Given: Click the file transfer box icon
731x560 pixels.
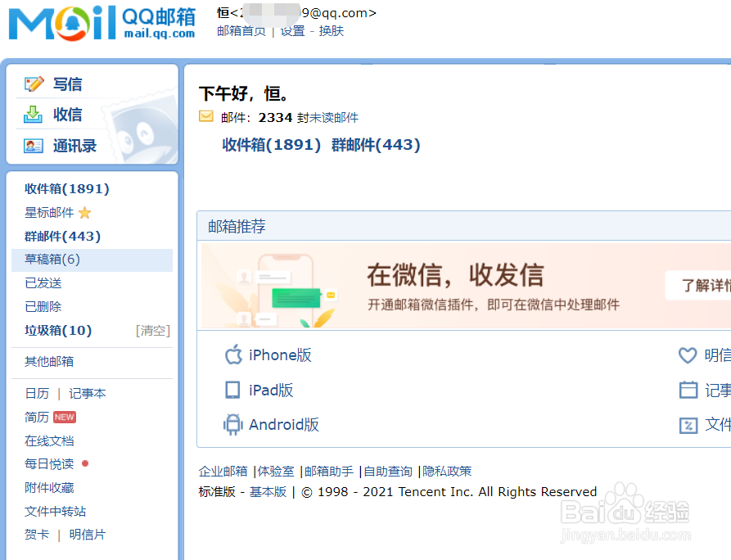Looking at the screenshot, I should click(x=688, y=425).
